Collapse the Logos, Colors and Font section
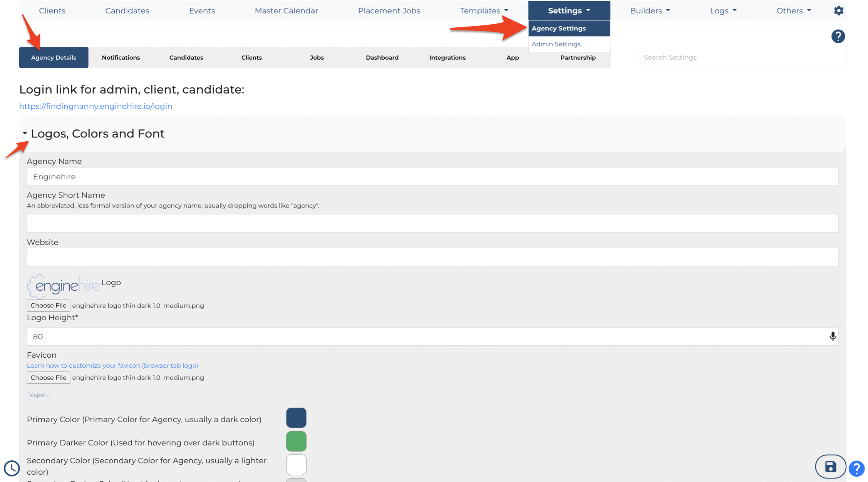The height and width of the screenshot is (482, 868). [x=25, y=134]
